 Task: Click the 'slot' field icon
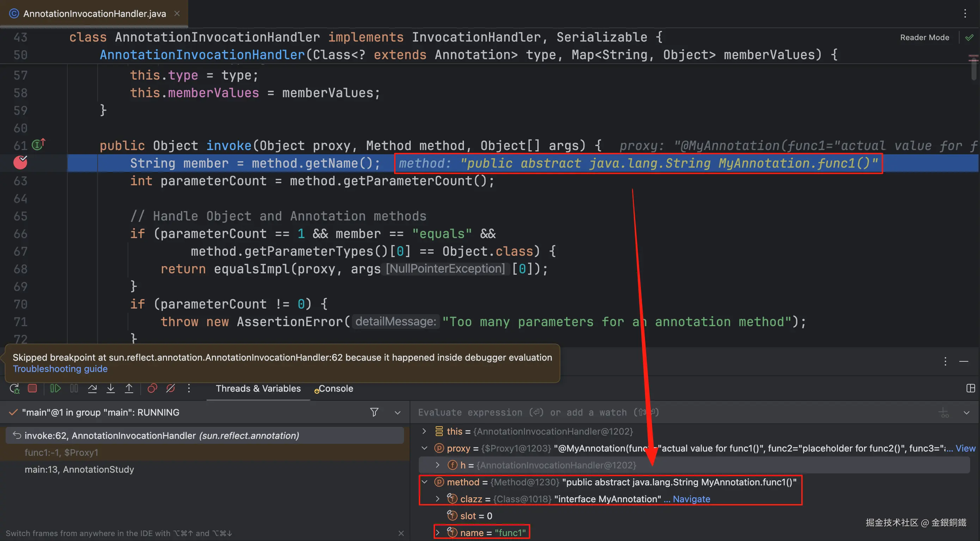tap(452, 516)
